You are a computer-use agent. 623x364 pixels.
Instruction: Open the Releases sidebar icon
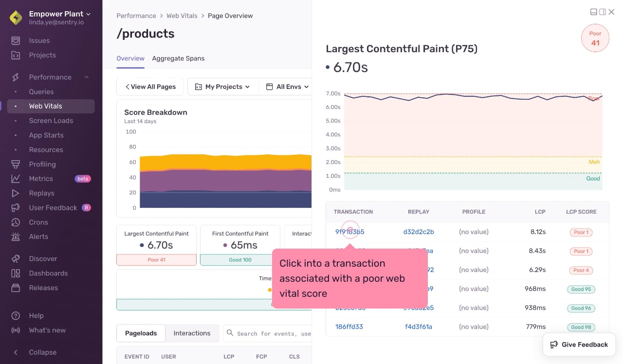pyautogui.click(x=16, y=288)
